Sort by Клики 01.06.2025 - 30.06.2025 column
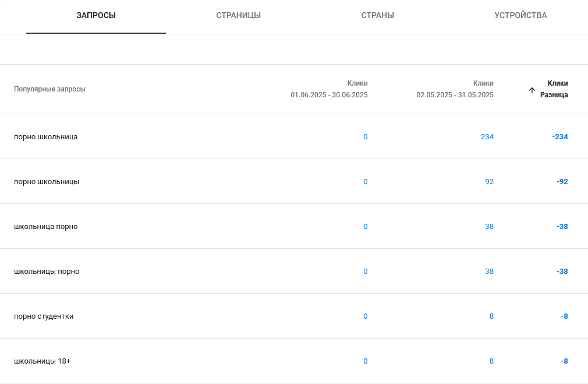Screen dimensions: 588x384 pos(330,89)
